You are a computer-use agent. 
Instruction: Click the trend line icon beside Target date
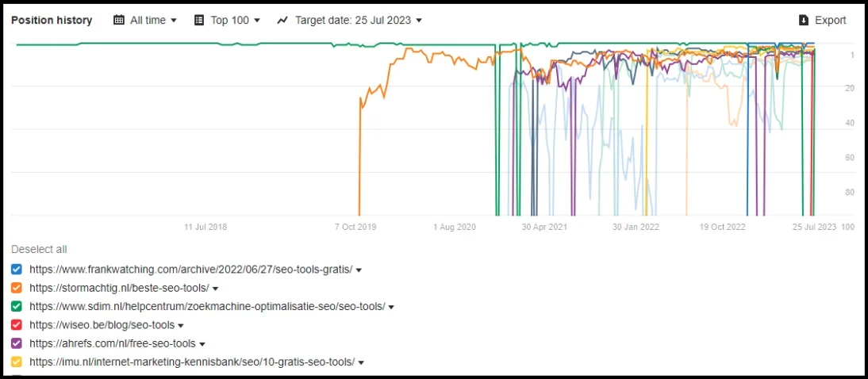283,20
